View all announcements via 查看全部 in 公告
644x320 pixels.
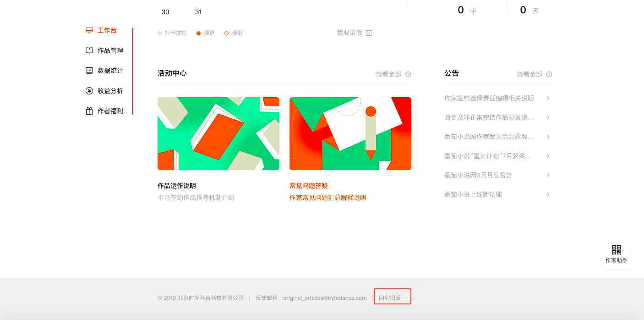529,74
